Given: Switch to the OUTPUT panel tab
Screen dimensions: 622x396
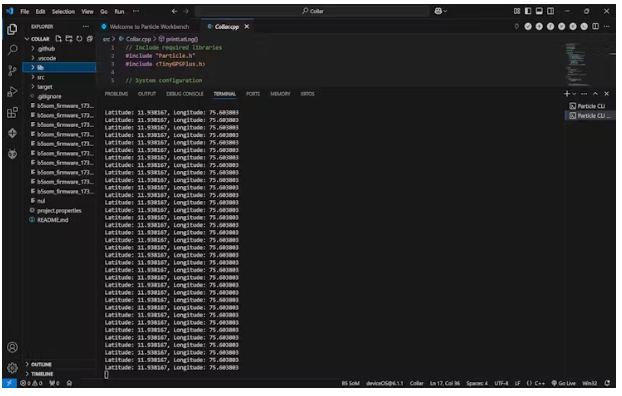Looking at the screenshot, I should tap(147, 94).
